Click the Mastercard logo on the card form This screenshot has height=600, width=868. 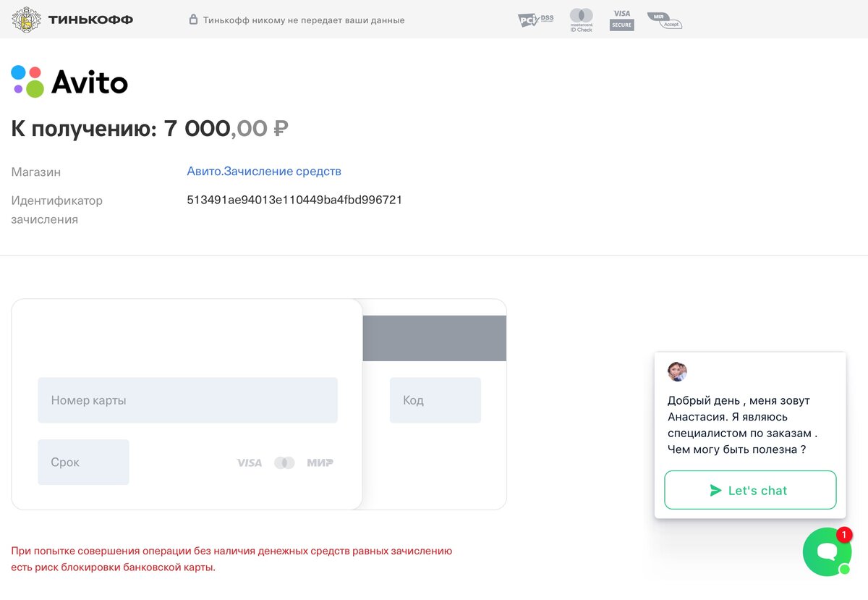[284, 462]
